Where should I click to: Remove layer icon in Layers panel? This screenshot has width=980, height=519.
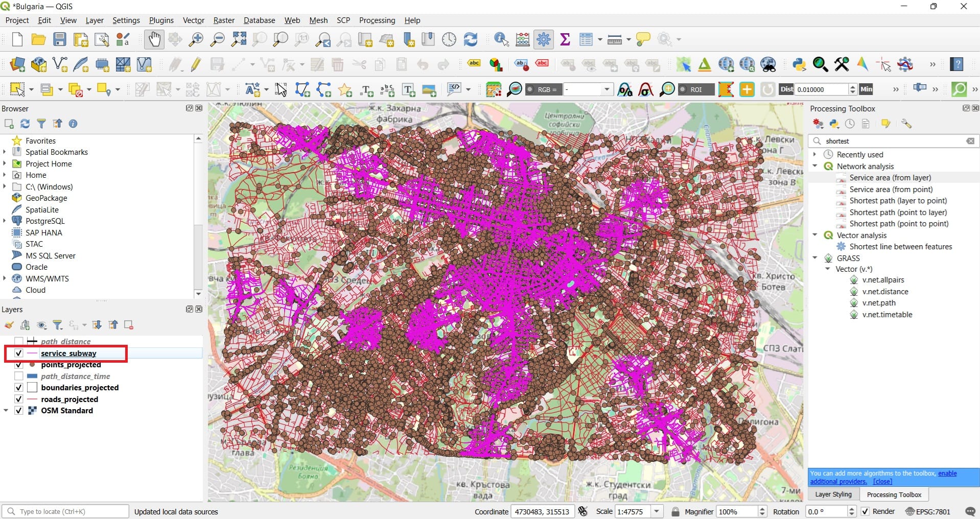[129, 325]
